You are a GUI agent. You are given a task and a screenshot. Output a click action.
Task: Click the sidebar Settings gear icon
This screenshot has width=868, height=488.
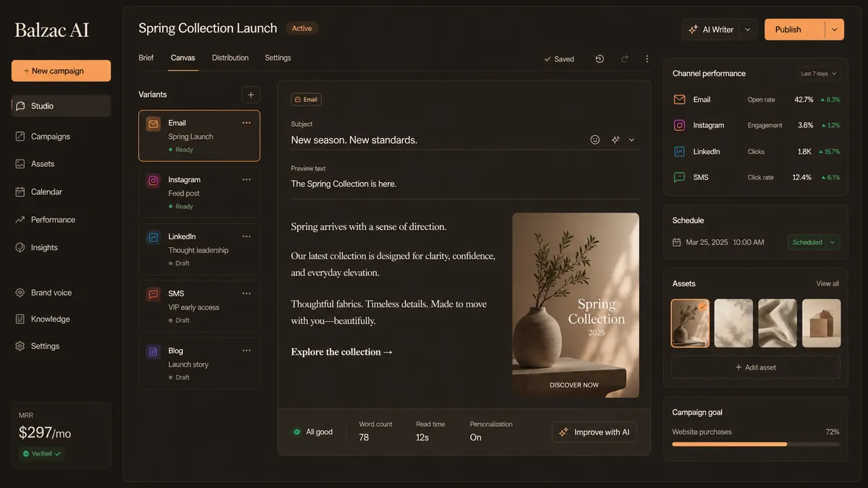(x=20, y=346)
